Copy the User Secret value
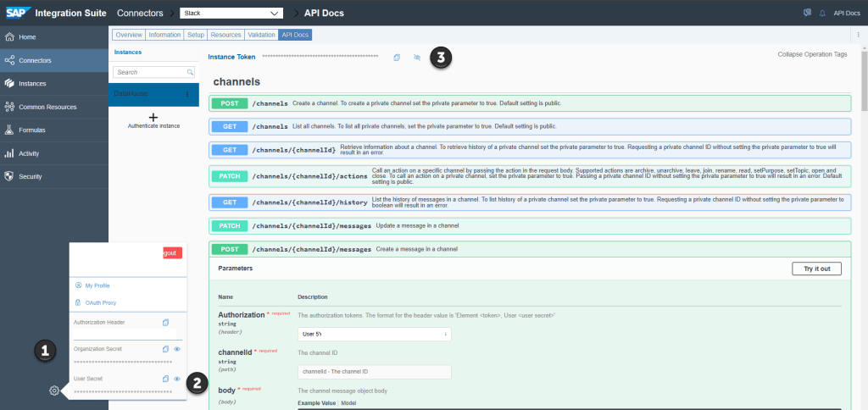The width and height of the screenshot is (868, 410). pyautogui.click(x=166, y=379)
